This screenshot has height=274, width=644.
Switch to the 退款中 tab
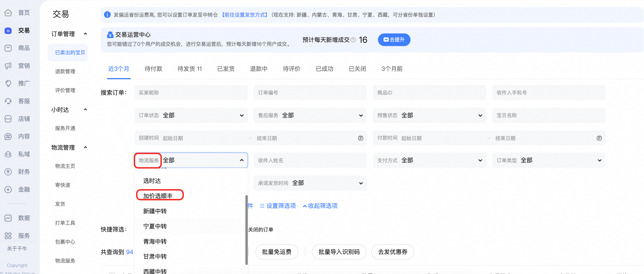[x=259, y=69]
